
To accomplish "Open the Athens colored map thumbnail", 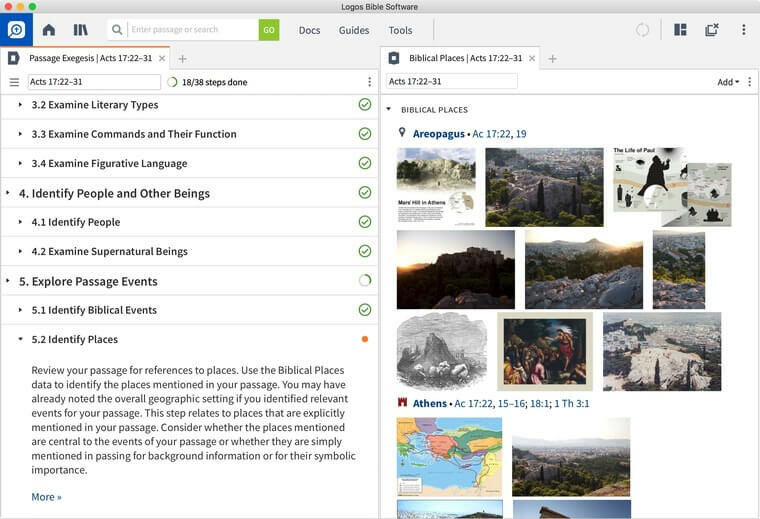I will (x=449, y=457).
